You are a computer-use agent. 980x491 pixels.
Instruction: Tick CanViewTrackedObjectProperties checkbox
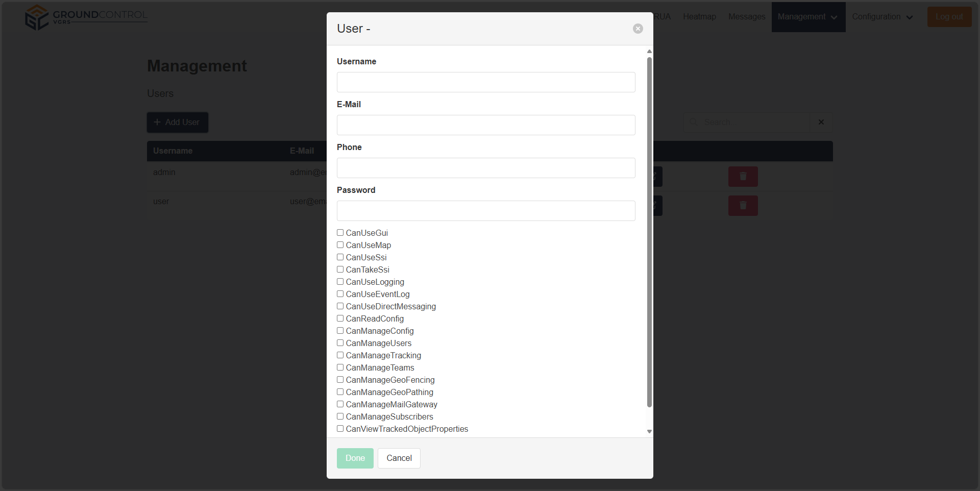[340, 429]
